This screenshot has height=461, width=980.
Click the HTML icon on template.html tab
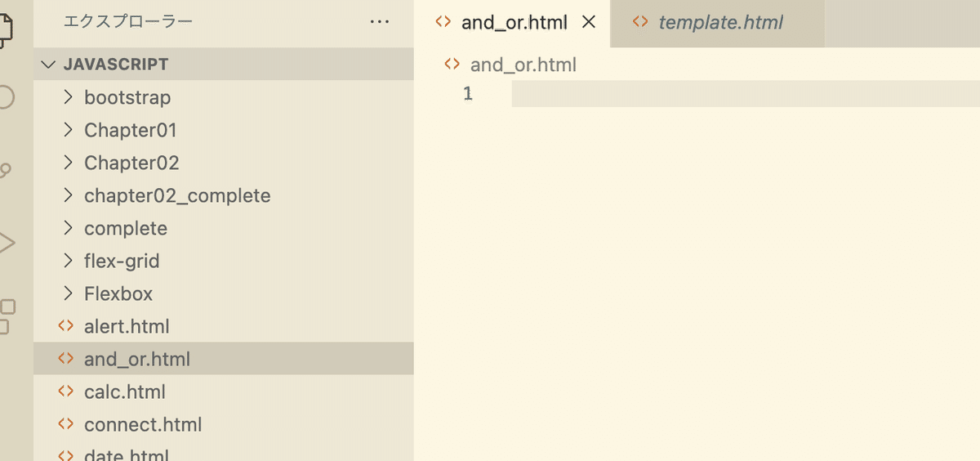(641, 22)
